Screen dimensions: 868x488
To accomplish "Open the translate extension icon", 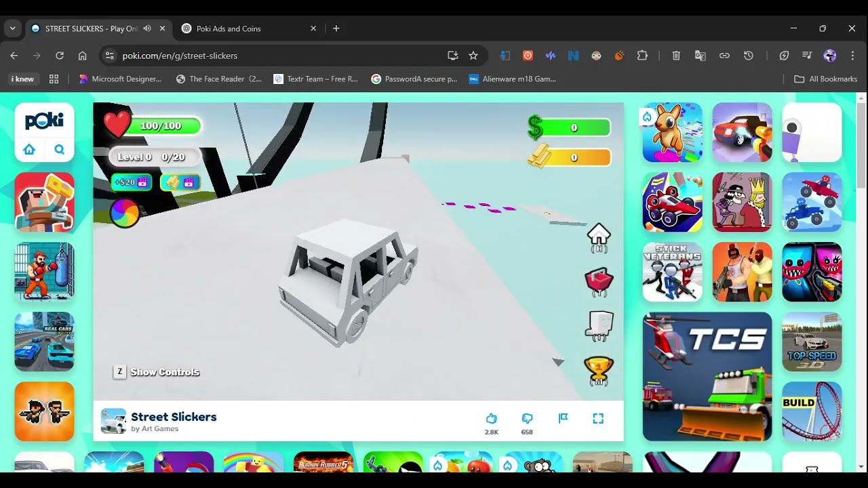I will [701, 56].
